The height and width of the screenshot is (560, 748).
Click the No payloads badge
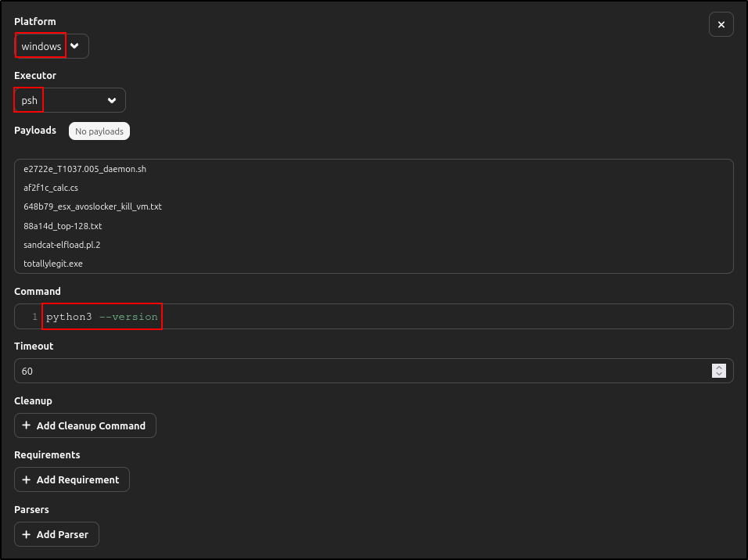tap(99, 131)
